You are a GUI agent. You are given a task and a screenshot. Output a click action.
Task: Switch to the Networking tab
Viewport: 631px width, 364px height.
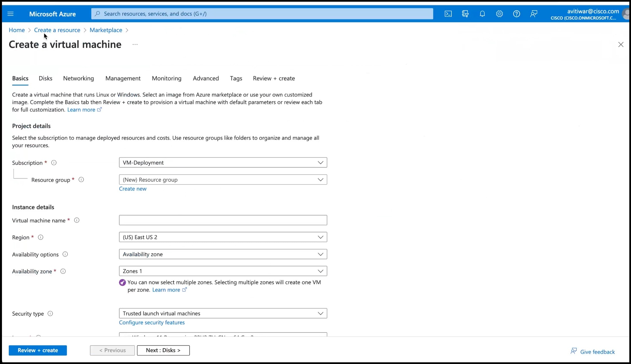pyautogui.click(x=79, y=78)
